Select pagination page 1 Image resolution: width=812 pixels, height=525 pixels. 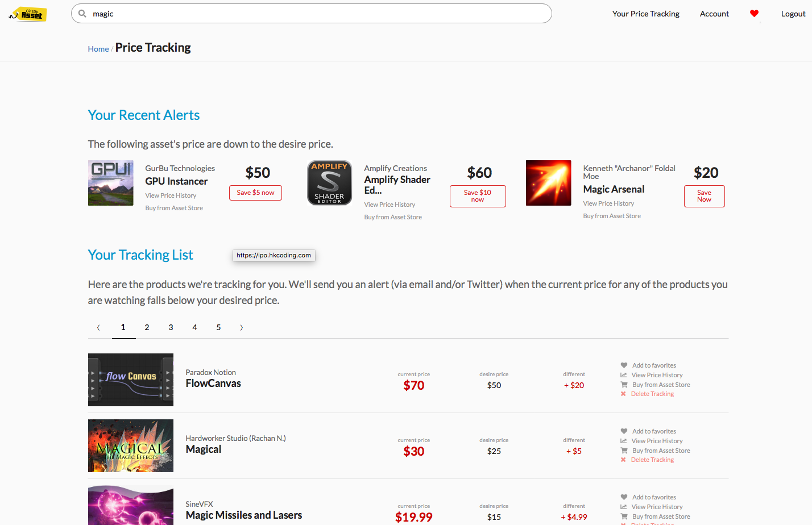click(x=123, y=327)
